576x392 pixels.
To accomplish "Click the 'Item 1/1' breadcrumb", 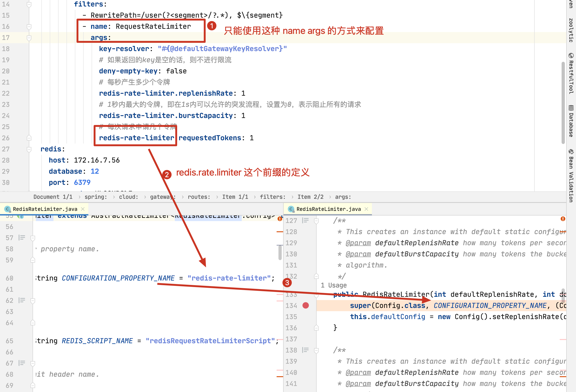I will pos(235,197).
